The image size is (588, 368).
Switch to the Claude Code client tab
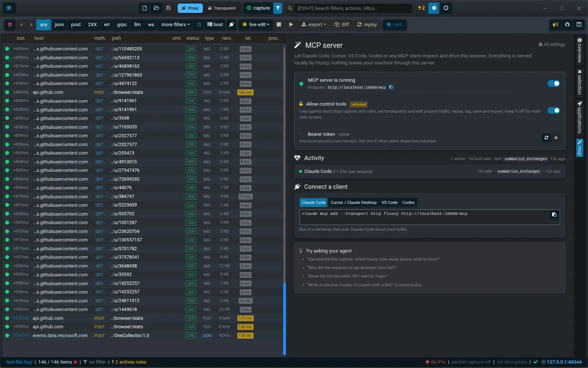313,202
